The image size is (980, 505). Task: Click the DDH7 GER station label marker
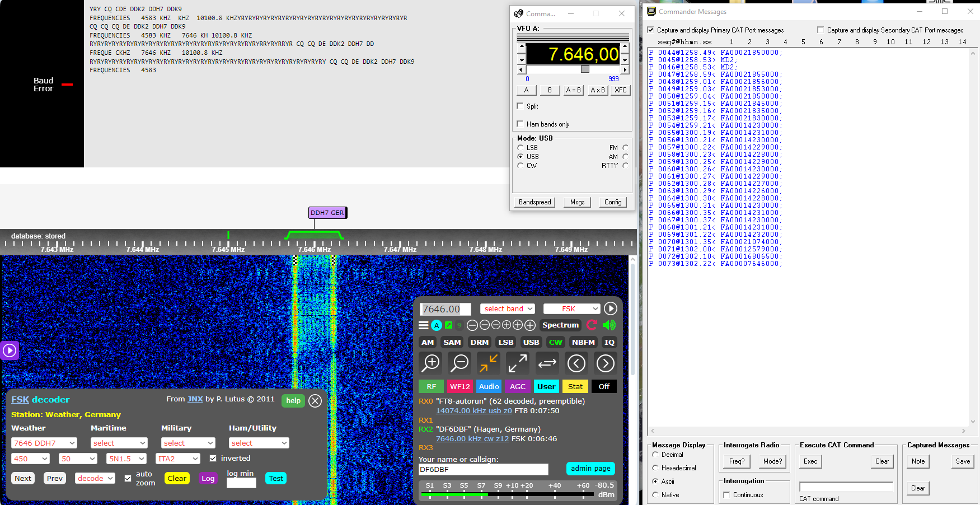(328, 213)
